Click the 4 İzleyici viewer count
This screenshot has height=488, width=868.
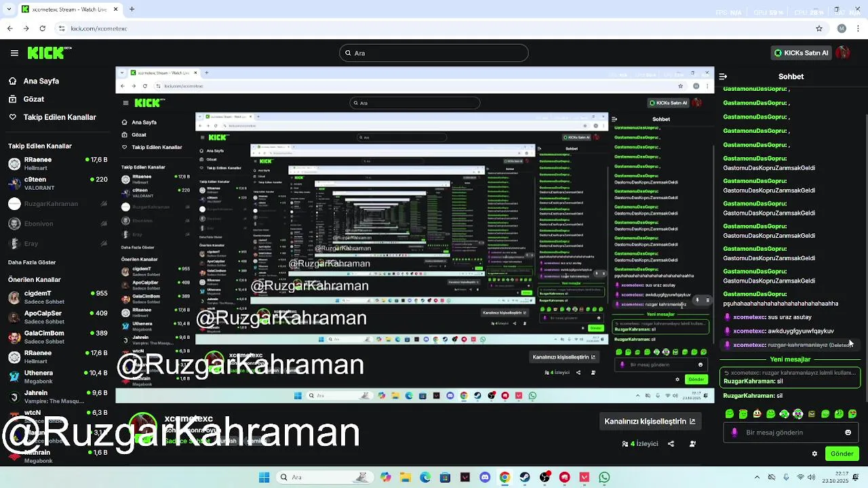tap(640, 444)
